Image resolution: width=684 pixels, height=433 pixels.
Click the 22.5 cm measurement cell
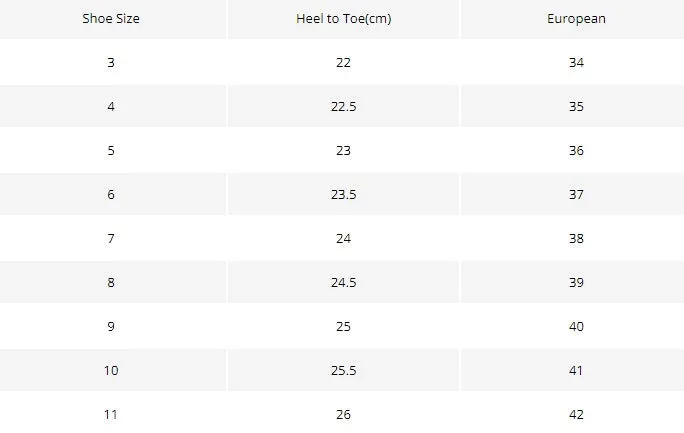[343, 106]
